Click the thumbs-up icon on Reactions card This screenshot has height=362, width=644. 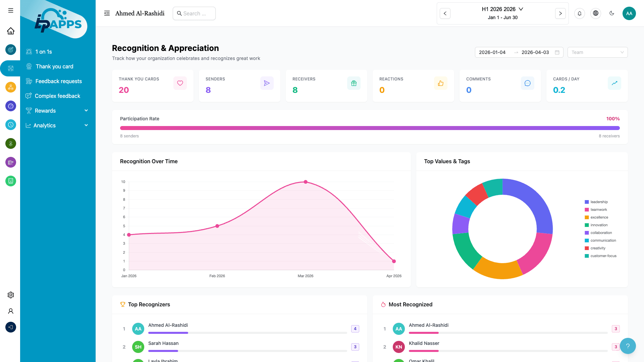click(441, 83)
